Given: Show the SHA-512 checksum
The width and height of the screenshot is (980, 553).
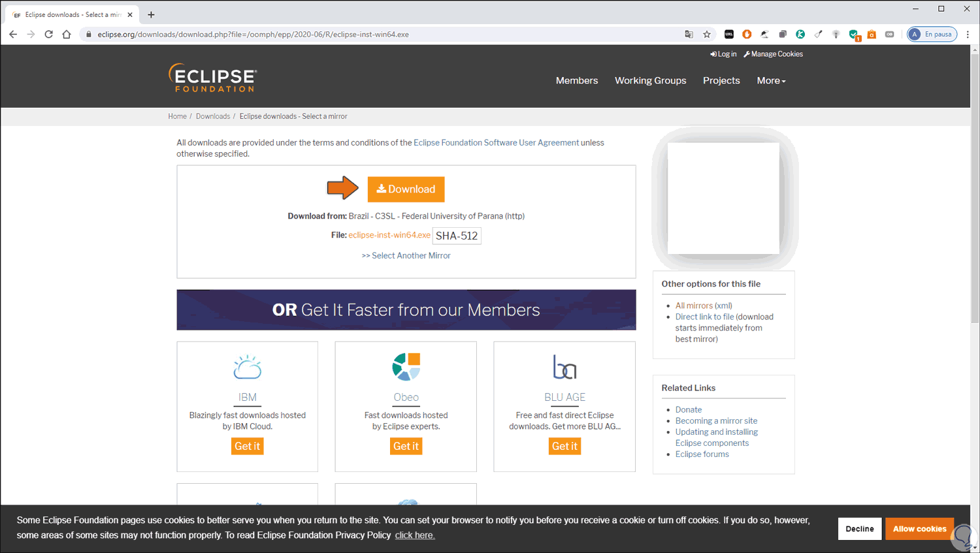Looking at the screenshot, I should pyautogui.click(x=457, y=236).
